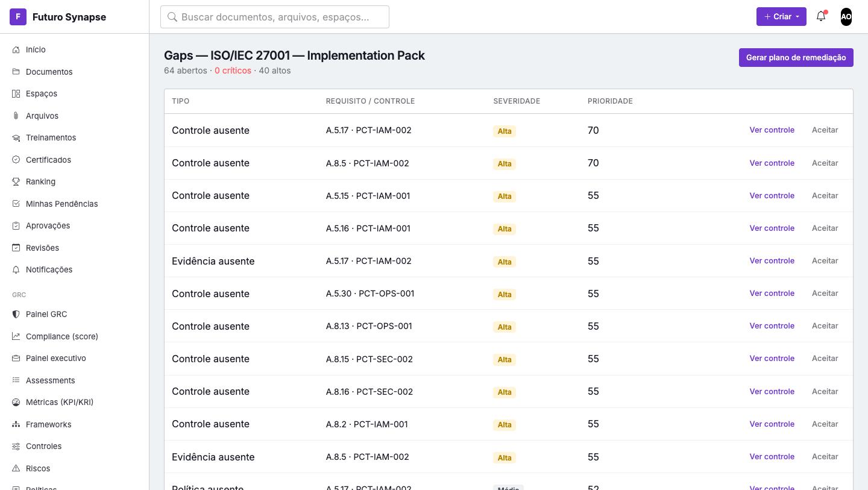This screenshot has width=868, height=490.
Task: Click the page title Gaps ISO/IEC 27001
Action: [294, 55]
